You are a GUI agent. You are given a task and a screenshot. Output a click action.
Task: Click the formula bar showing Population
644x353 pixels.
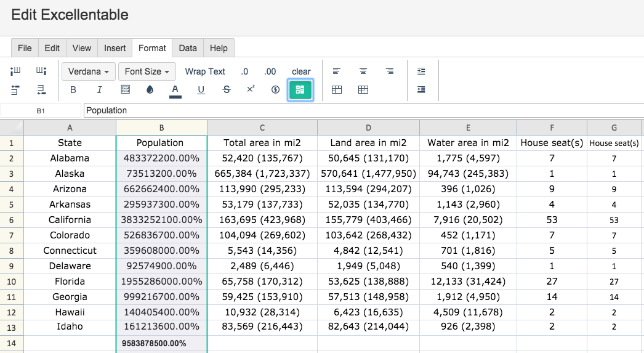[x=363, y=110]
